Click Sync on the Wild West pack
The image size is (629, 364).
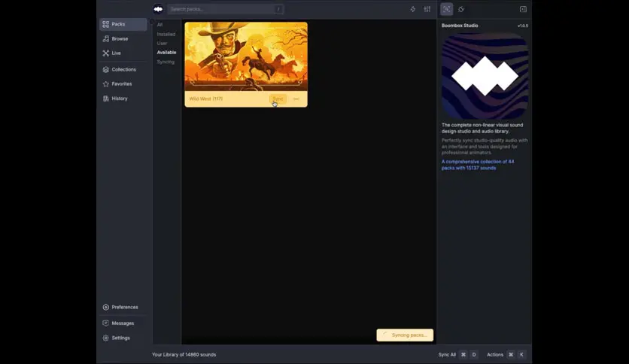[278, 99]
